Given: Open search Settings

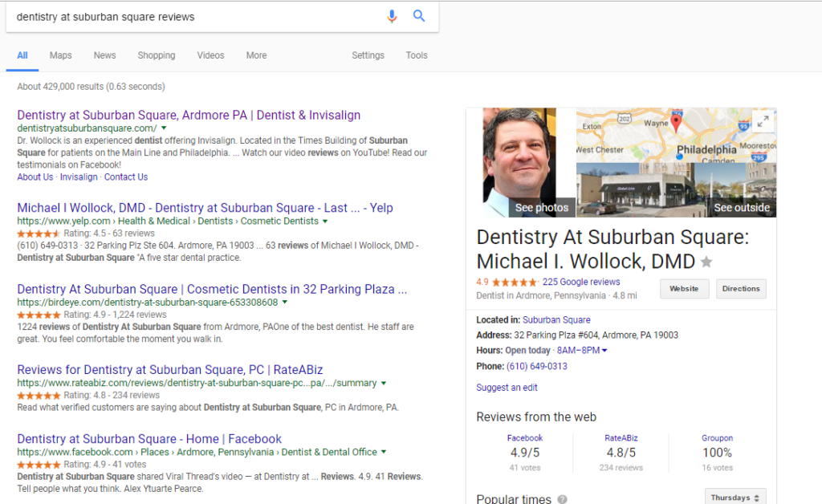Looking at the screenshot, I should [x=368, y=55].
